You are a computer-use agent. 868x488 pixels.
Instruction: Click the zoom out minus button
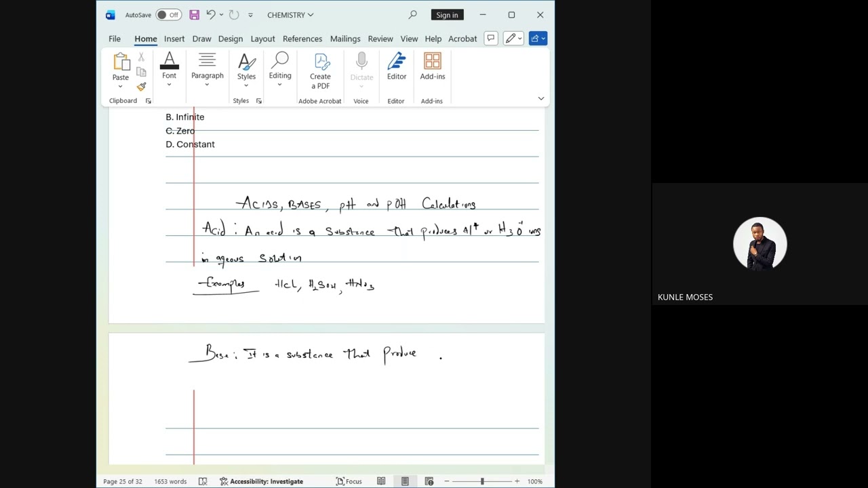[447, 481]
